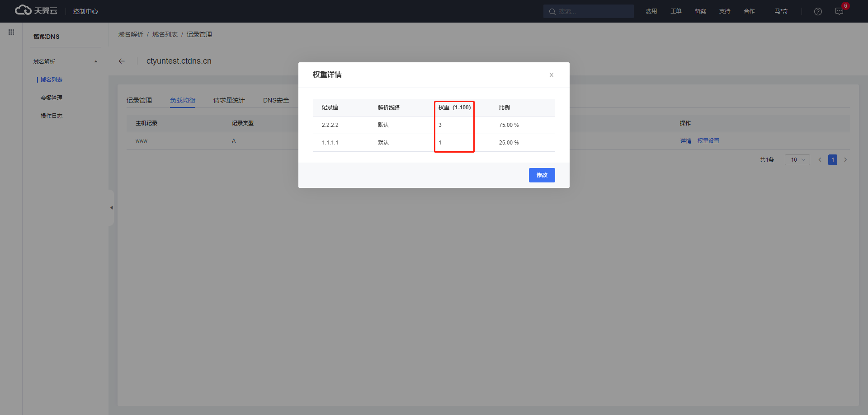This screenshot has height=415, width=868.
Task: Open 操作日志 in the sidebar
Action: (x=52, y=116)
